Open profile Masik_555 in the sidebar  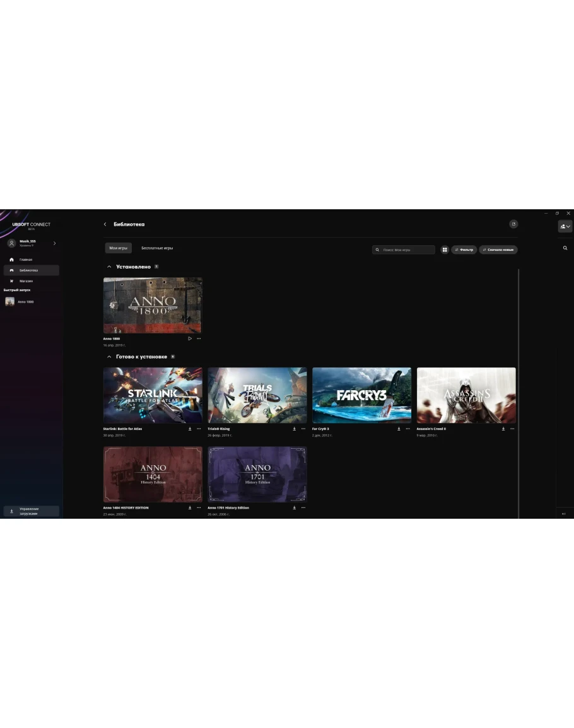[x=27, y=243]
